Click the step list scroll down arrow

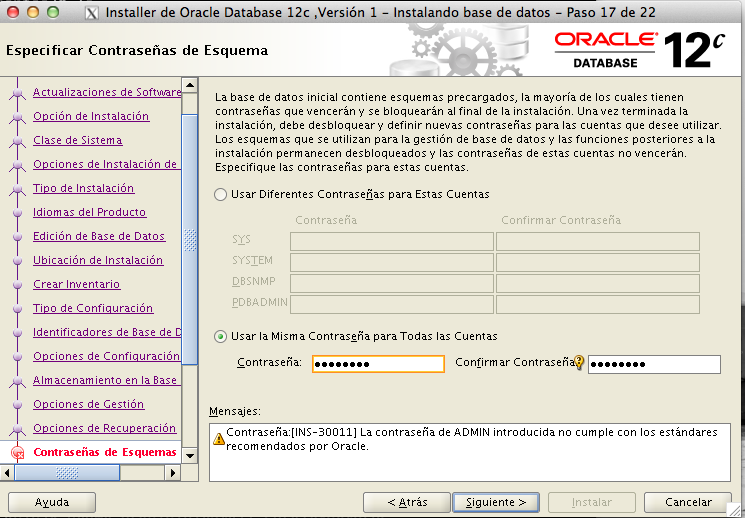(x=190, y=456)
